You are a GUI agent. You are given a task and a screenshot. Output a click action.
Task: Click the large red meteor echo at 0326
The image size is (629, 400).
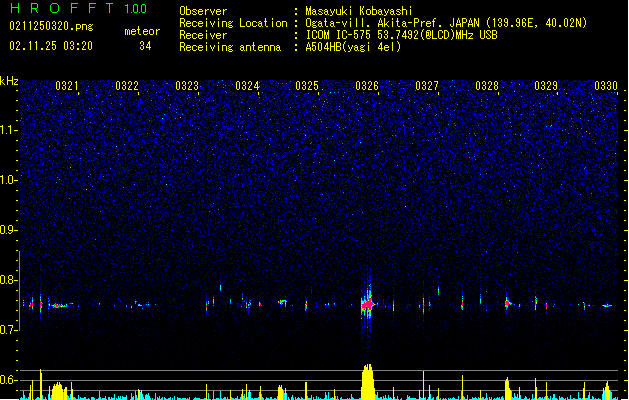(x=367, y=305)
